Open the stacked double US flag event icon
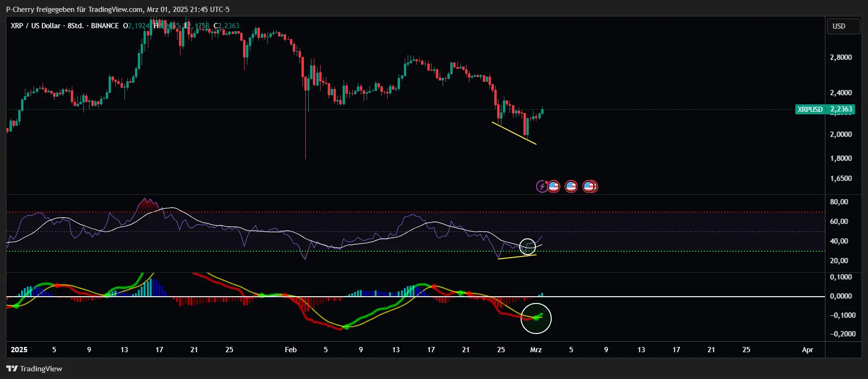868x379 pixels. pyautogui.click(x=590, y=186)
